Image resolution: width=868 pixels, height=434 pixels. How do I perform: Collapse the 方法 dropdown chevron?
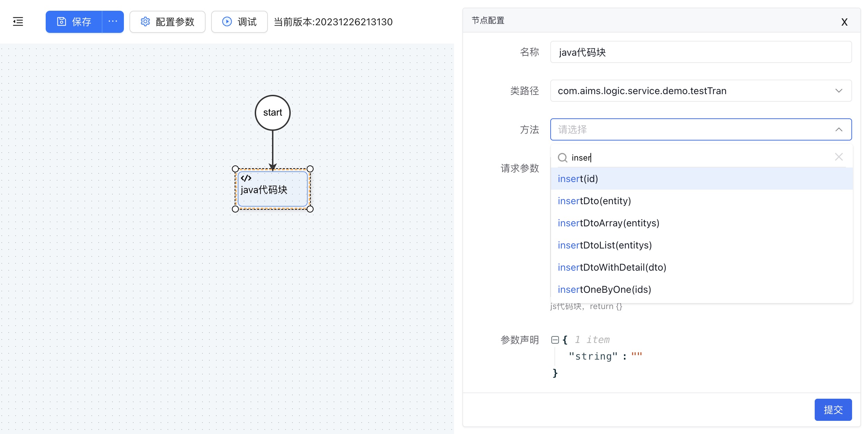839,129
